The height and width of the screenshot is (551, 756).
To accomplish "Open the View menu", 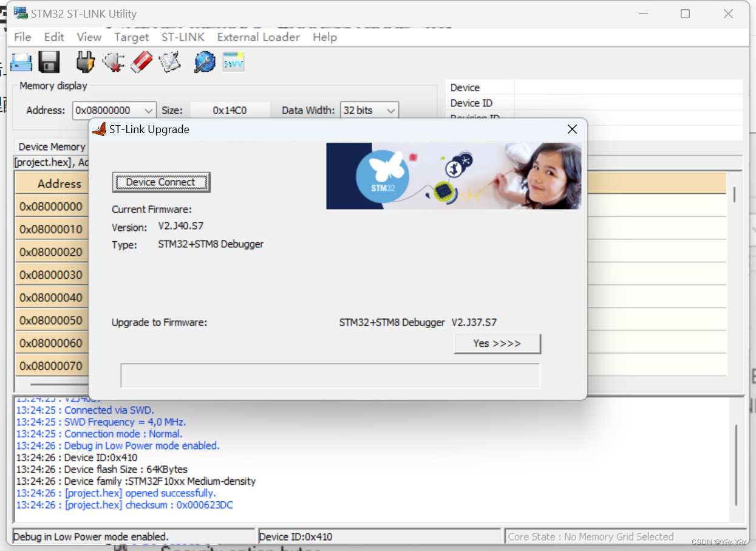I will point(89,37).
